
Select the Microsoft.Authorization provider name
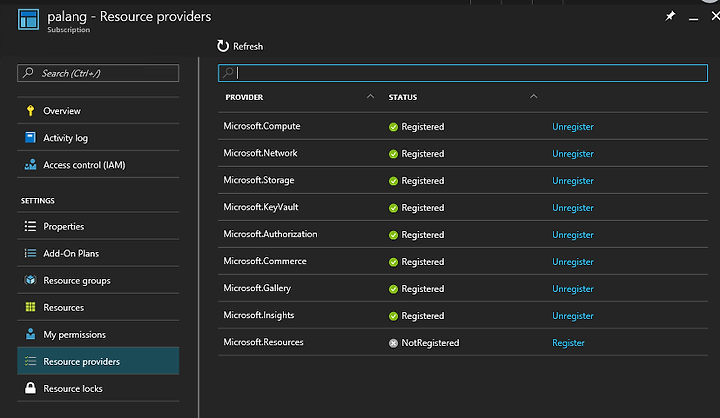[x=270, y=234]
